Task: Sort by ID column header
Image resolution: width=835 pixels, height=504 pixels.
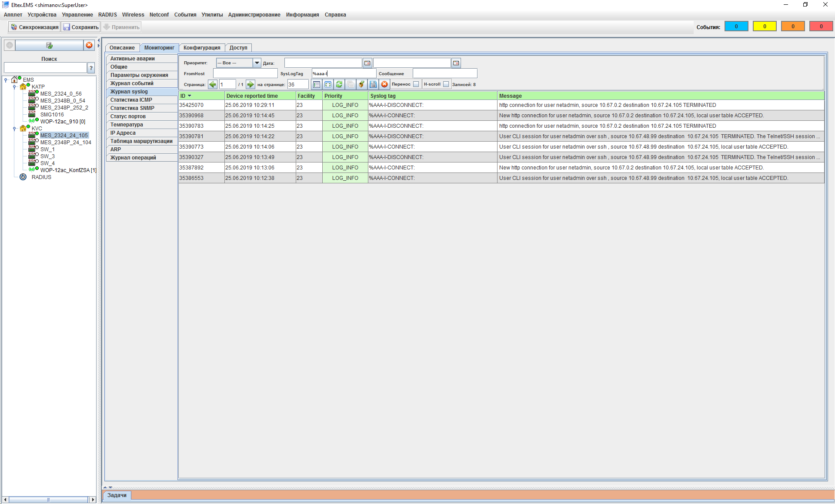Action: [202, 96]
